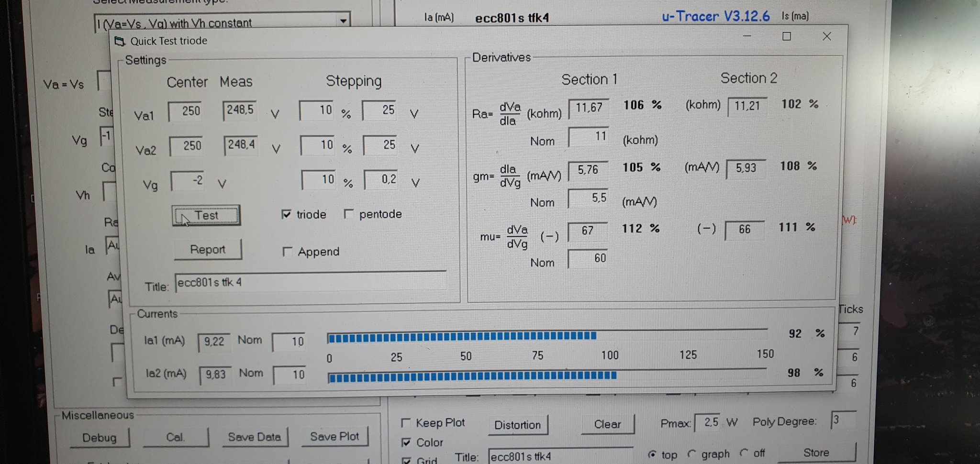
Task: Click the Test button
Action: coord(206,216)
